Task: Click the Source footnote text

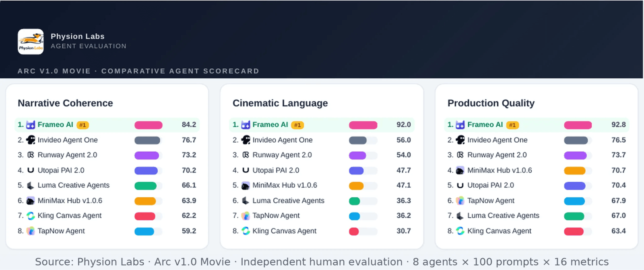Action: [x=322, y=262]
